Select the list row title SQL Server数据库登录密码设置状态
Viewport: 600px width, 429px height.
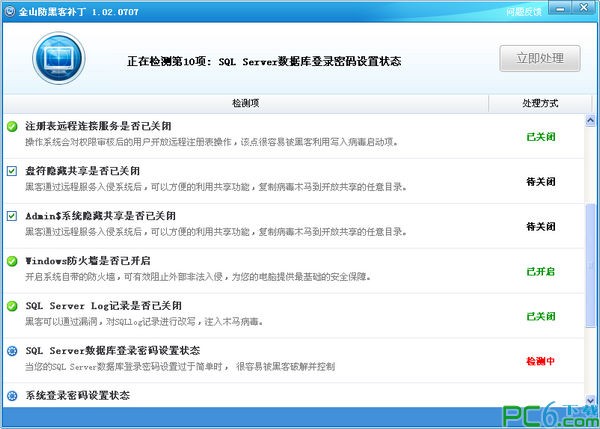coord(113,351)
